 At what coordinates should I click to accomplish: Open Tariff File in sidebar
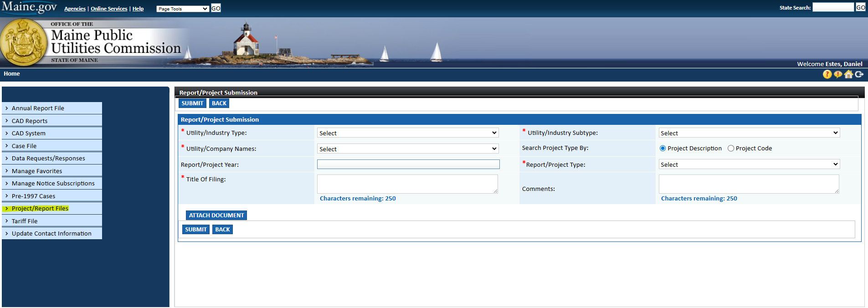(52, 221)
